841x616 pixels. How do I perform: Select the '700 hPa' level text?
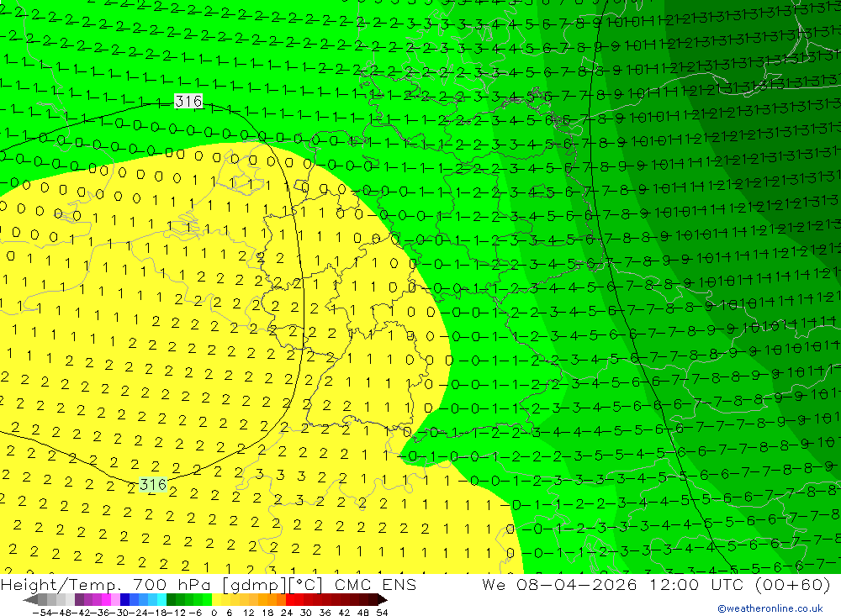[172, 584]
